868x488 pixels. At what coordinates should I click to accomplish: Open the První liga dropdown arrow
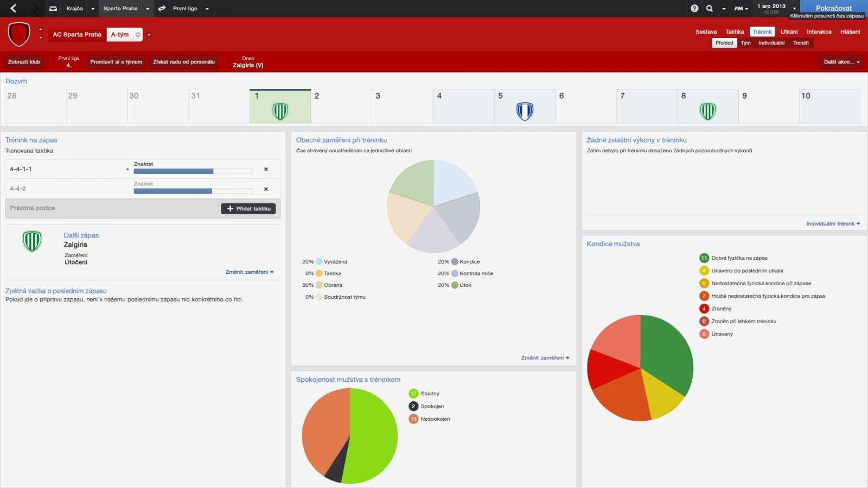pos(207,9)
